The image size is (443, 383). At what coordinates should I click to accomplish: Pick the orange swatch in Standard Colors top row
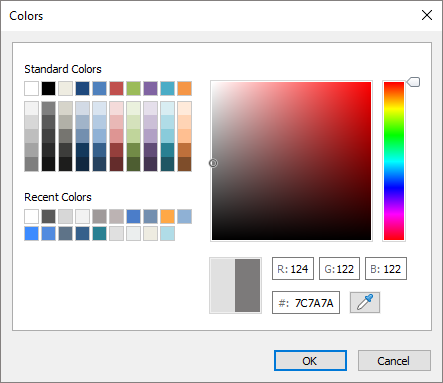click(184, 89)
